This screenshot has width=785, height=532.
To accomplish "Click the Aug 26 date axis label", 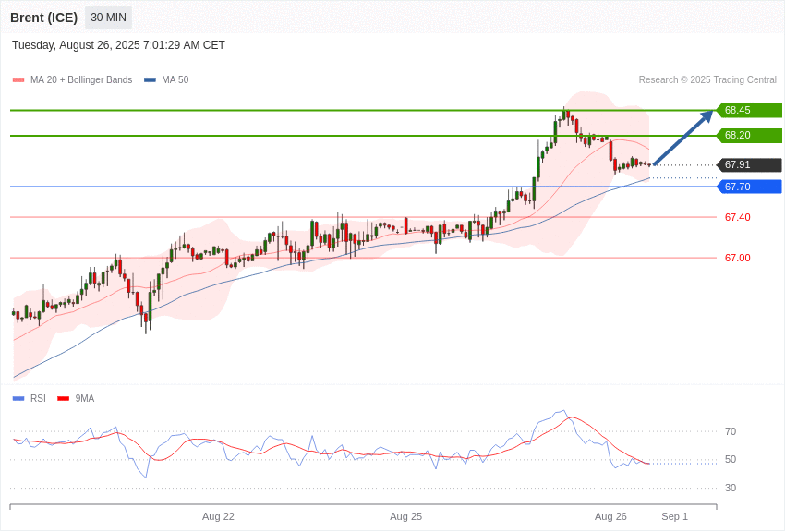I will [610, 516].
